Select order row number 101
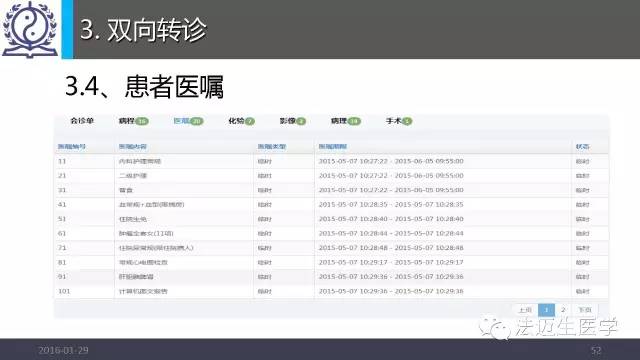 point(331,291)
